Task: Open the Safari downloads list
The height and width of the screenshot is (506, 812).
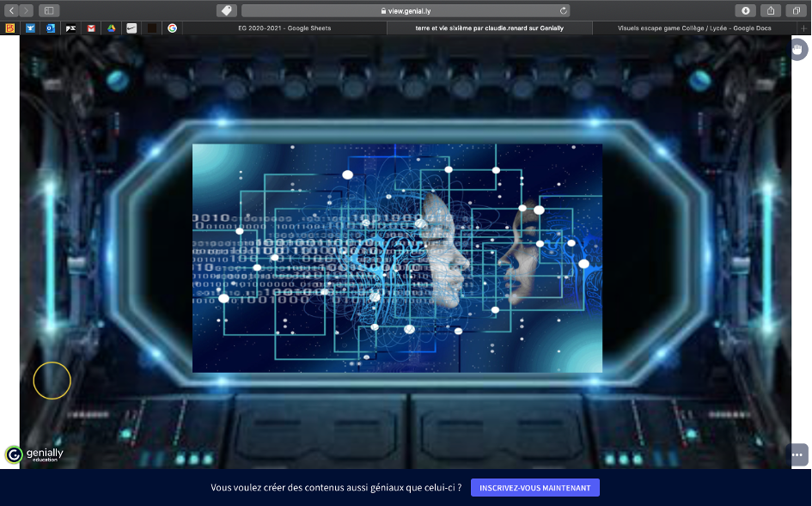Action: pyautogui.click(x=745, y=10)
